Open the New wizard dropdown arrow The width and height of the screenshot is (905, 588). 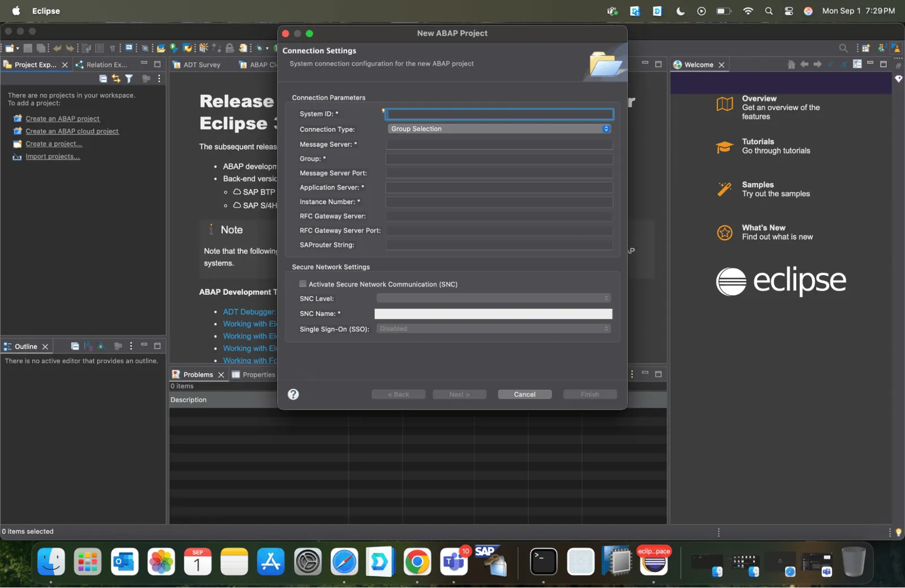click(x=18, y=48)
